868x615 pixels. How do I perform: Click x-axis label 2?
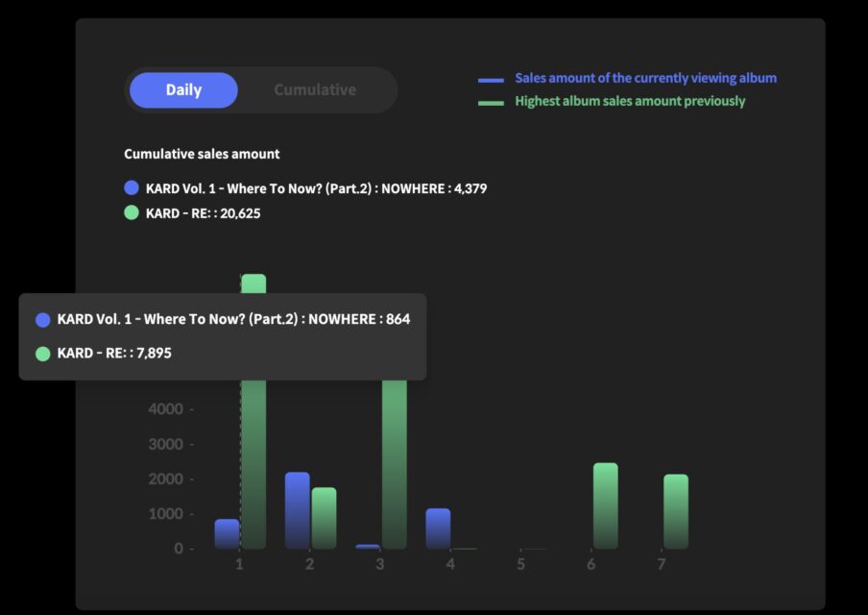(309, 564)
